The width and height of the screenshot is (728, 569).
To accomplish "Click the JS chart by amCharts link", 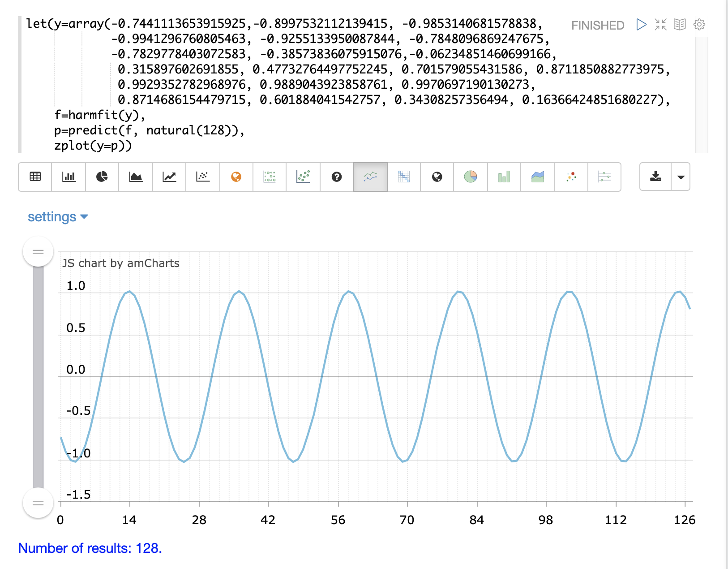I will 120,263.
